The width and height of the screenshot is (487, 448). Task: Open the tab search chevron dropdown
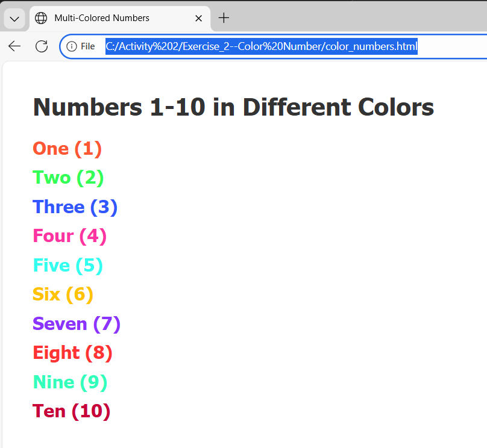click(14, 19)
